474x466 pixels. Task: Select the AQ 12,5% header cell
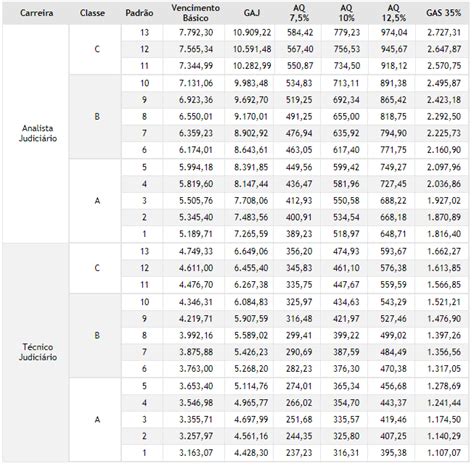[x=394, y=13]
